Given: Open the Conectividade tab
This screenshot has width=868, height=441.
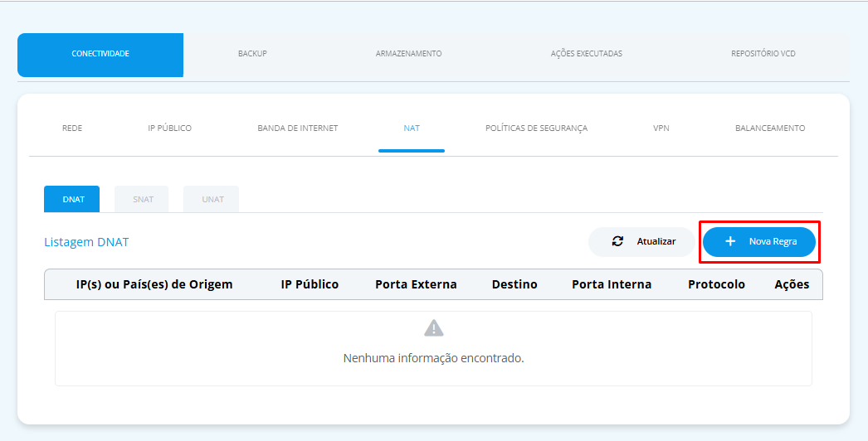Looking at the screenshot, I should click(x=100, y=54).
